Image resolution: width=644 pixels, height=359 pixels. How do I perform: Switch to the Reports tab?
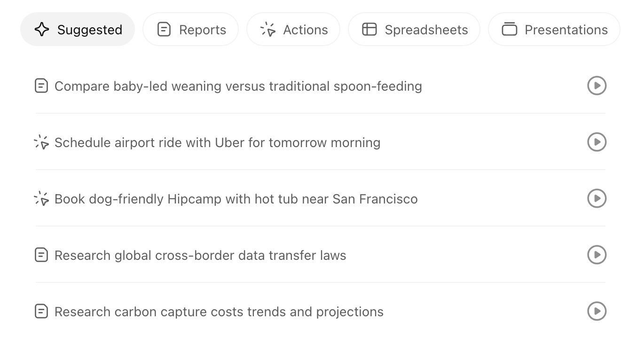191,29
